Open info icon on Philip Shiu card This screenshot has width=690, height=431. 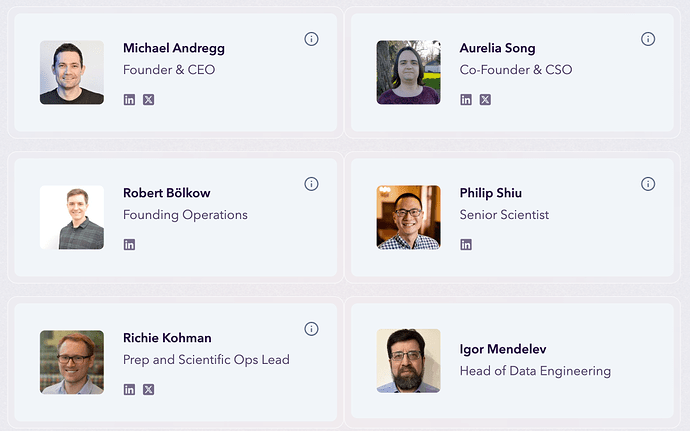point(648,184)
